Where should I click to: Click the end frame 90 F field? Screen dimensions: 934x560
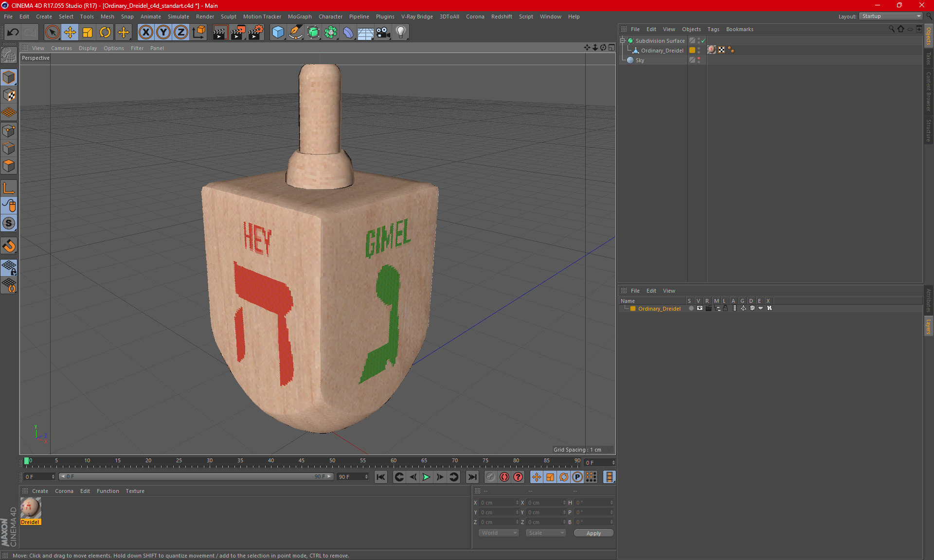tap(353, 477)
